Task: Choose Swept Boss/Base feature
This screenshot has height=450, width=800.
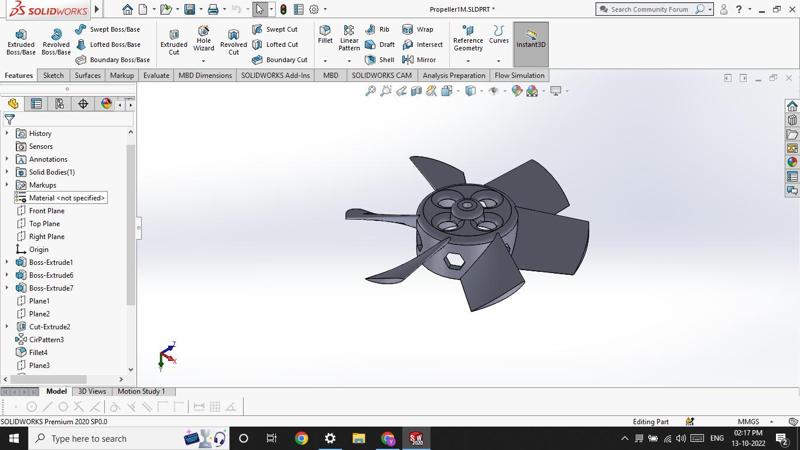Action: [x=108, y=30]
